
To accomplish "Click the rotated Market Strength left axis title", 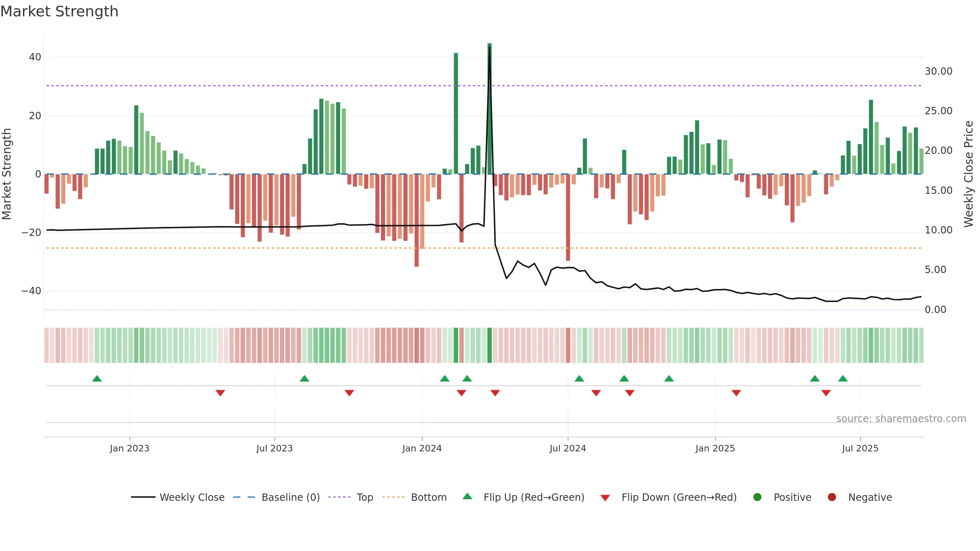I will [7, 174].
